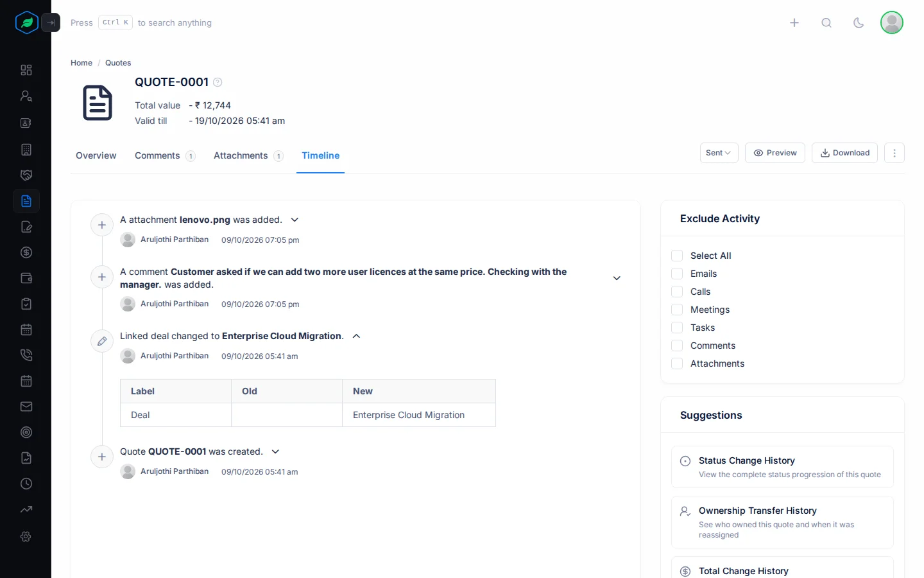Image resolution: width=924 pixels, height=578 pixels.
Task: Check the Calls exclude checkbox
Action: point(677,292)
